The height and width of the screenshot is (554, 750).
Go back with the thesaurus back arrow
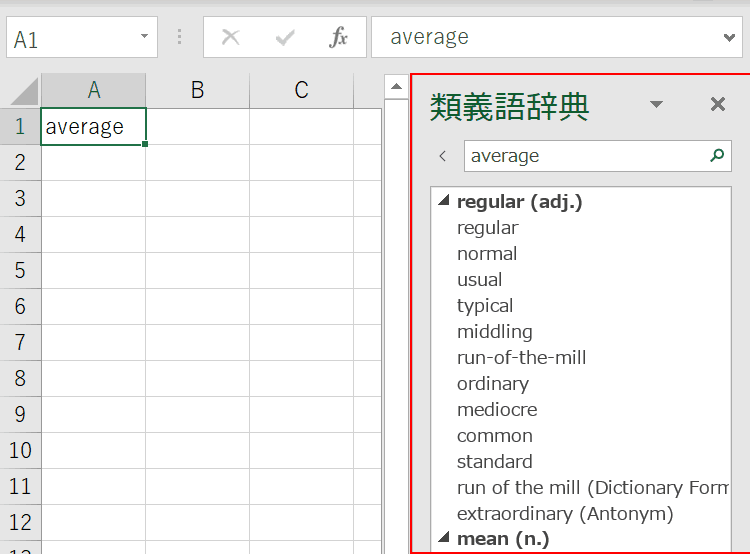tap(443, 156)
